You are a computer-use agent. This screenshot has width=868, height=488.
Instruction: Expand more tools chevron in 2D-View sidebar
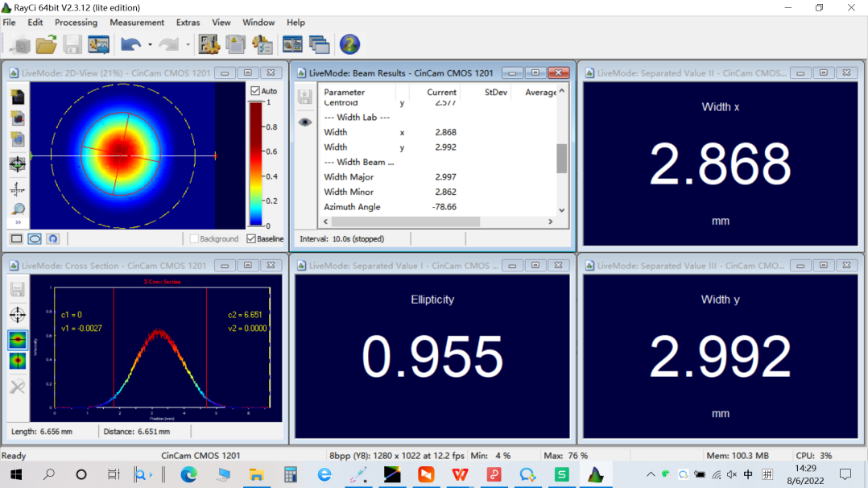click(x=17, y=223)
